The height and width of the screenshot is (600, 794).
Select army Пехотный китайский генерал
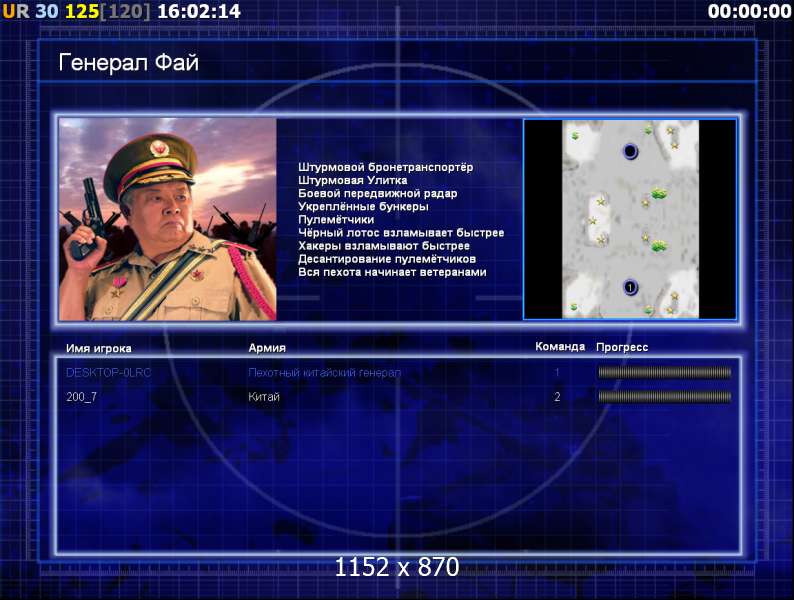tap(325, 373)
